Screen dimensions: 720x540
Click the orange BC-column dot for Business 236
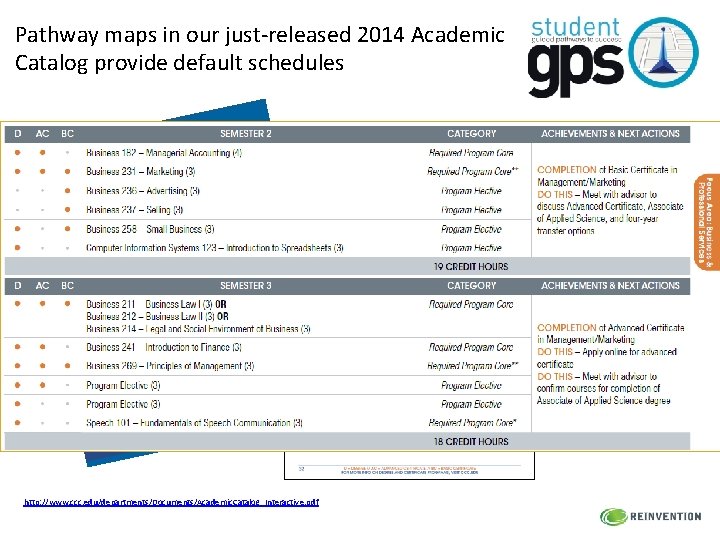[x=68, y=191]
